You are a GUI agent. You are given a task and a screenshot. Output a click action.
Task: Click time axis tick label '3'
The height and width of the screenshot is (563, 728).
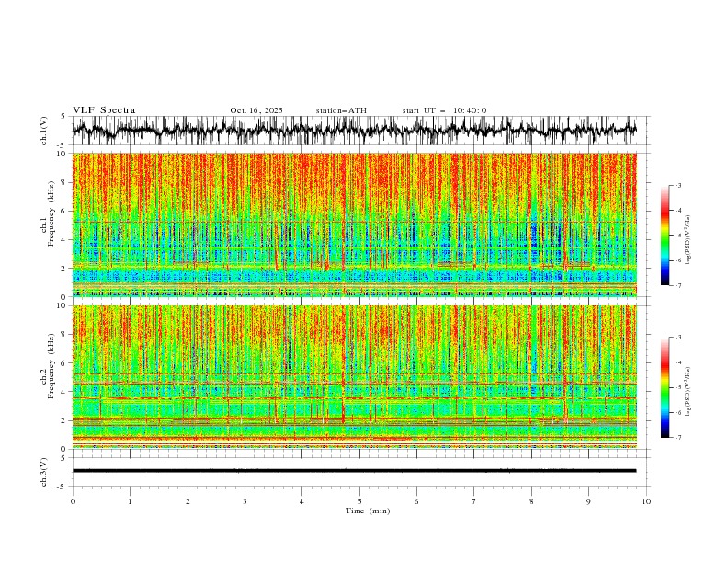pyautogui.click(x=245, y=501)
